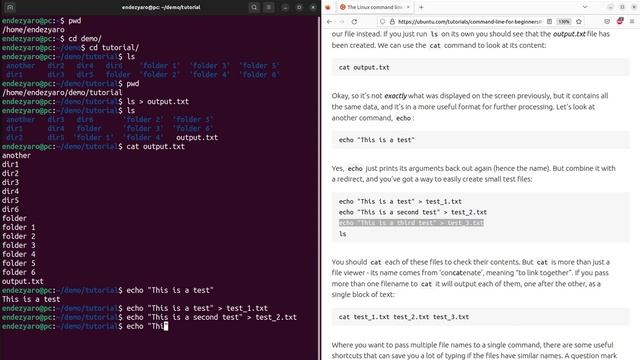Click the 'cat output.txt' code block
The height and width of the screenshot is (360, 640).
480,67
